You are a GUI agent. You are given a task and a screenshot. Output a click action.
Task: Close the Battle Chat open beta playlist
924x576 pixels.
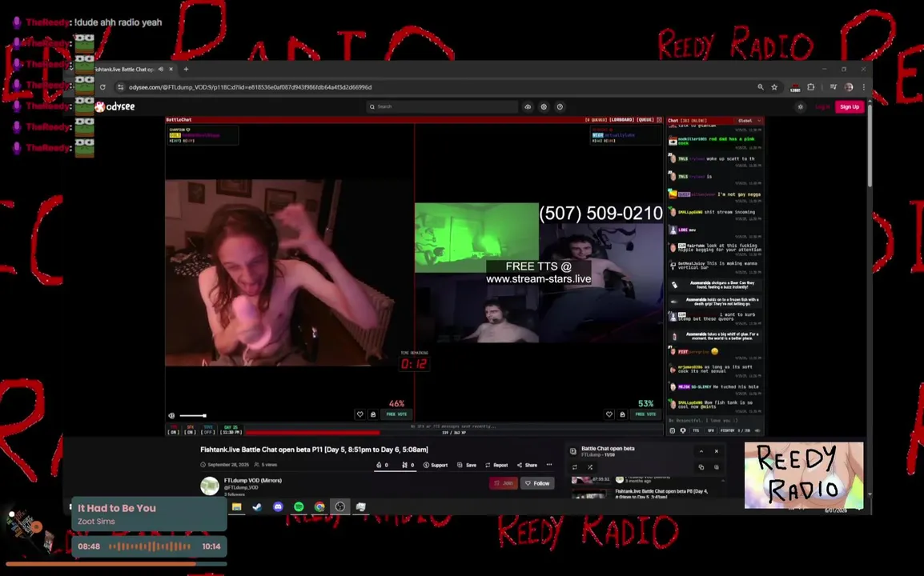tap(717, 451)
